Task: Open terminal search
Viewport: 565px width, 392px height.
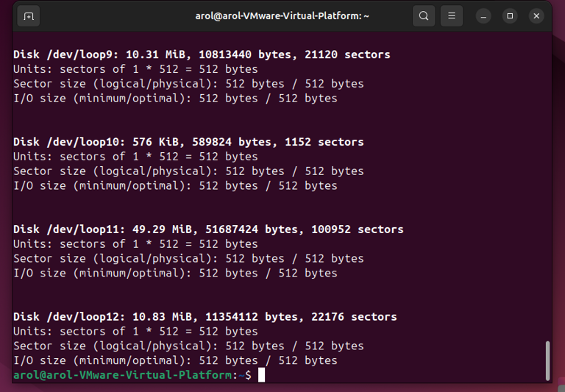Action: pyautogui.click(x=424, y=16)
